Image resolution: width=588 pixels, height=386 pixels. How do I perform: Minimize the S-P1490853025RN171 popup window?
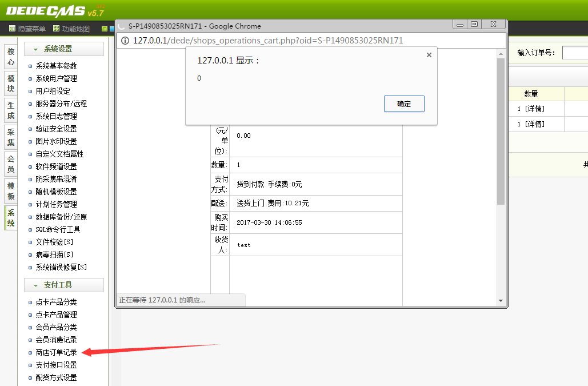460,25
